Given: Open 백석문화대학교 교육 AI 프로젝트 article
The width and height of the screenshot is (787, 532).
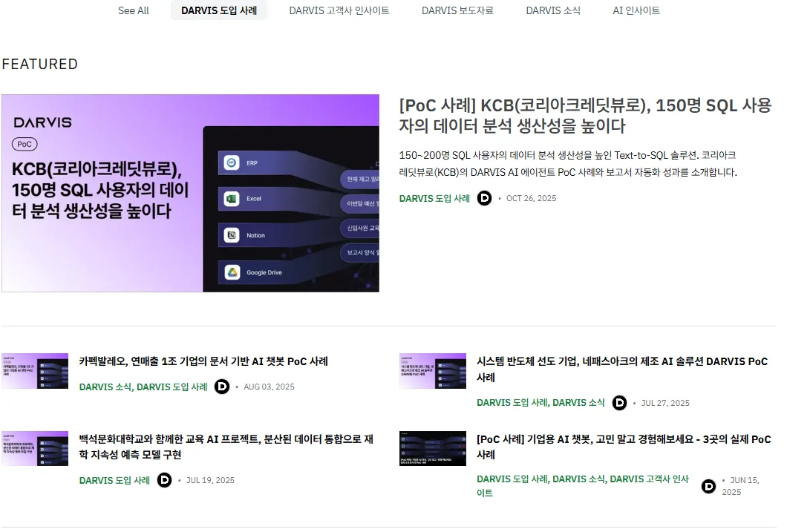Looking at the screenshot, I should [x=226, y=447].
